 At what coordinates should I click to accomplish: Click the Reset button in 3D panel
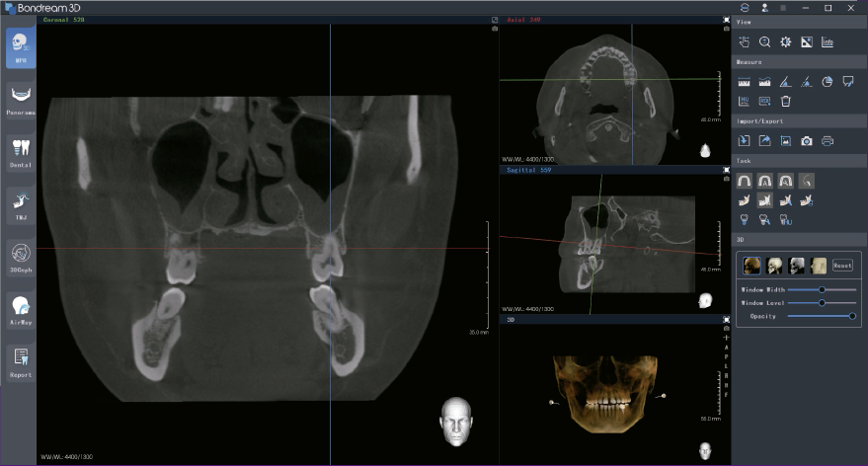coord(842,266)
